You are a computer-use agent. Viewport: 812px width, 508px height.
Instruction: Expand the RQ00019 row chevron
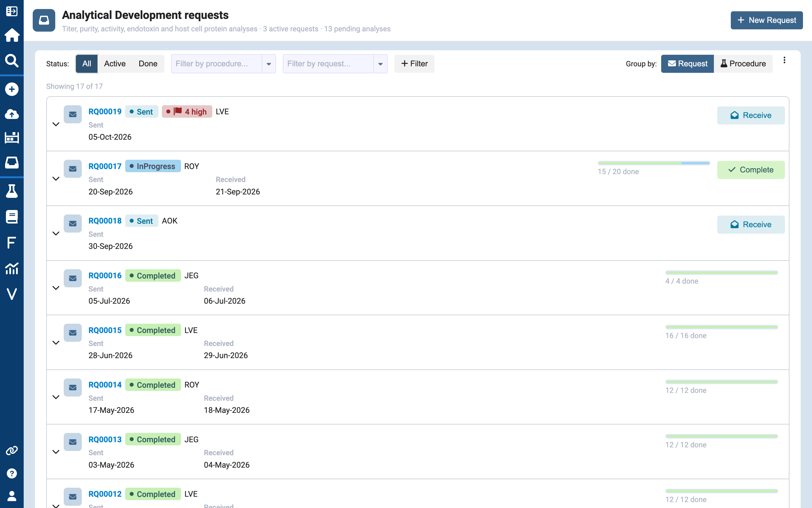[56, 124]
